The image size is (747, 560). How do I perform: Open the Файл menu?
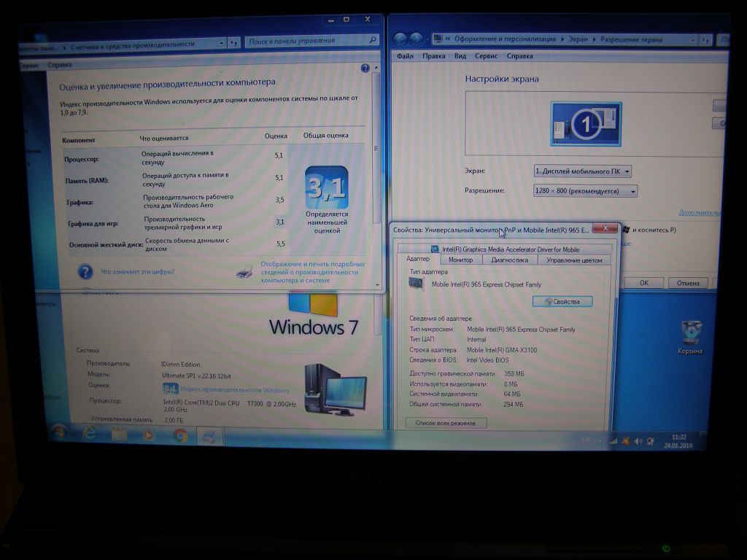[405, 56]
